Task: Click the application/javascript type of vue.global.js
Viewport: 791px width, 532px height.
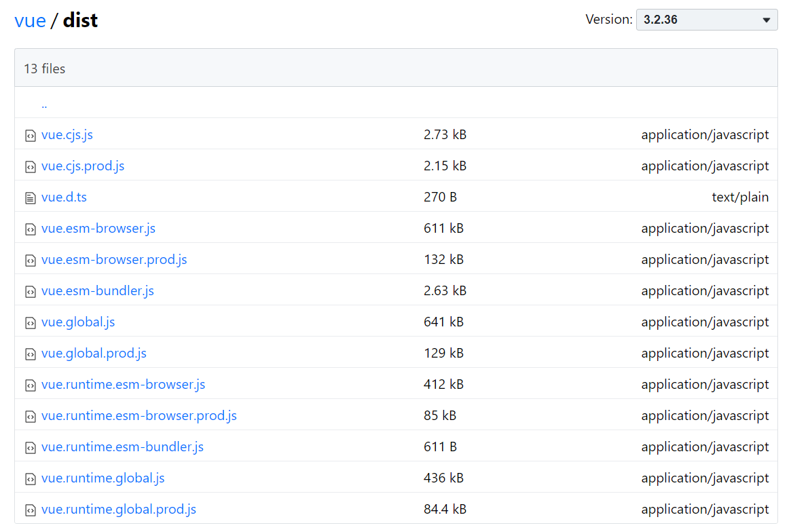Action: [705, 322]
